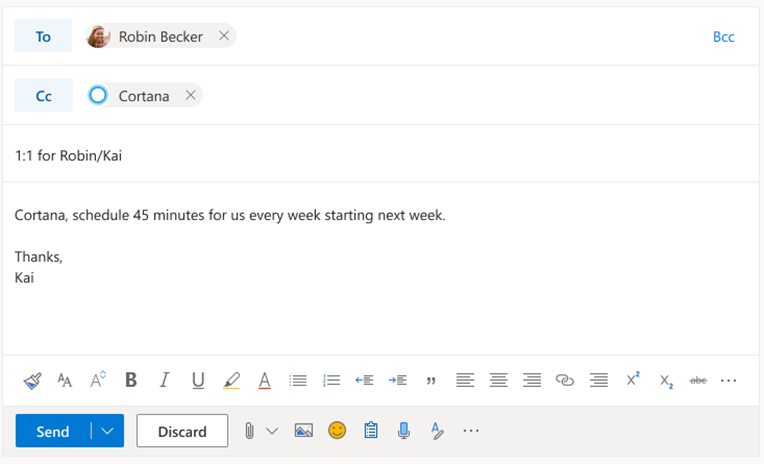Expand the attach file dropdown chevron

pos(272,431)
